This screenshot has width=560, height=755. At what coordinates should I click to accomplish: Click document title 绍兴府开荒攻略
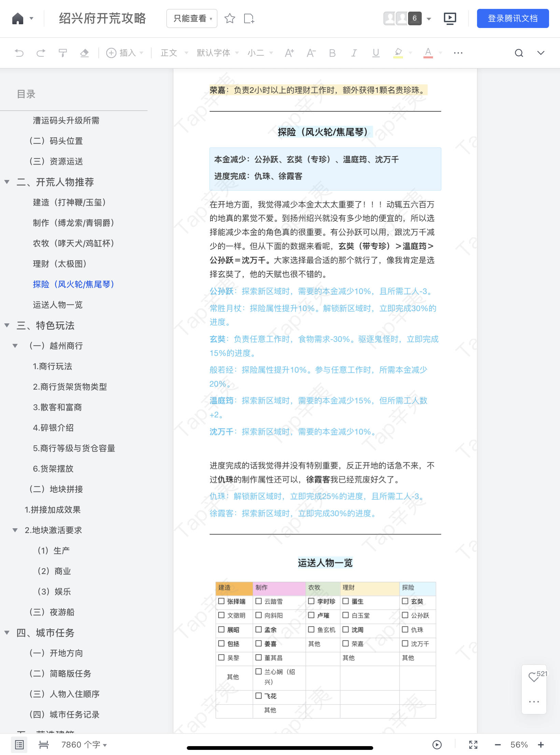click(x=102, y=18)
